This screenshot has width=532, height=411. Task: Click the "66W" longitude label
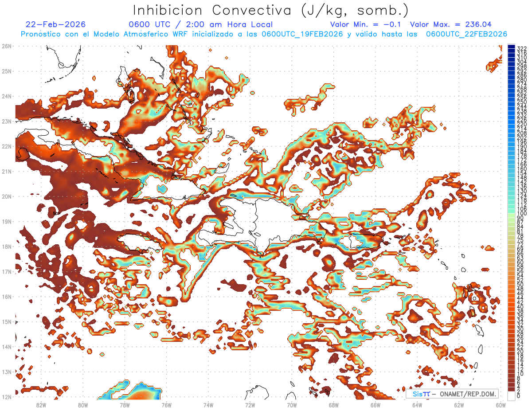[376, 405]
